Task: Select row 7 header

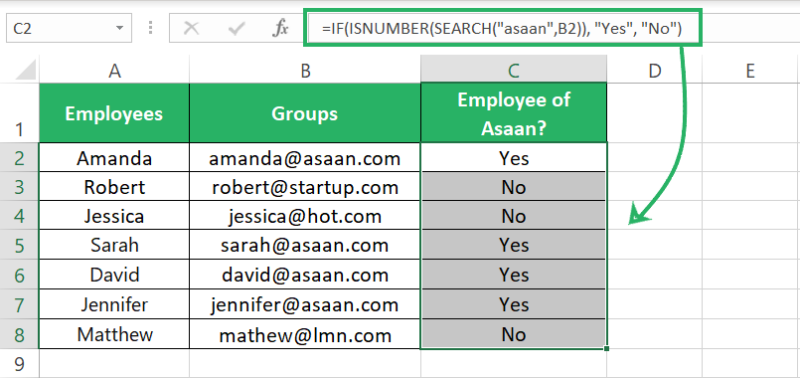Action: [x=19, y=305]
